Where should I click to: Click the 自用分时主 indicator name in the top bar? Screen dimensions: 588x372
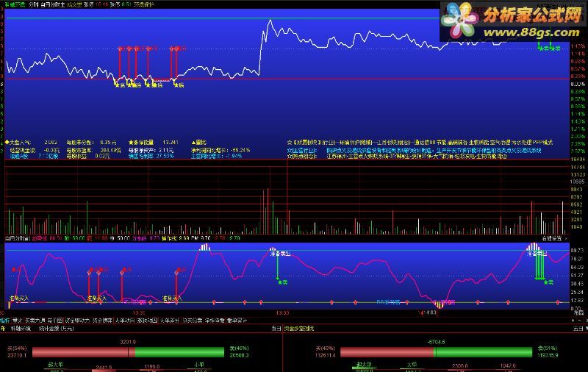(52, 4)
